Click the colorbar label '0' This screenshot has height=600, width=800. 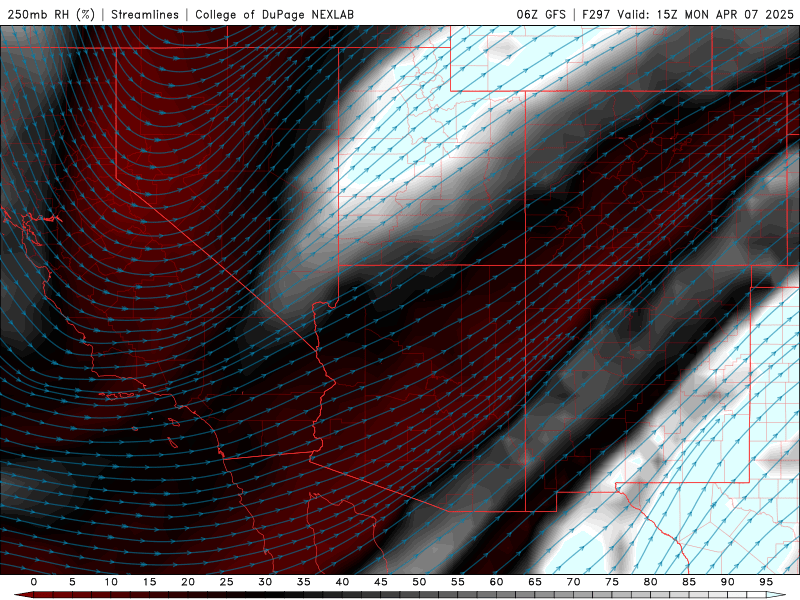pyautogui.click(x=34, y=582)
